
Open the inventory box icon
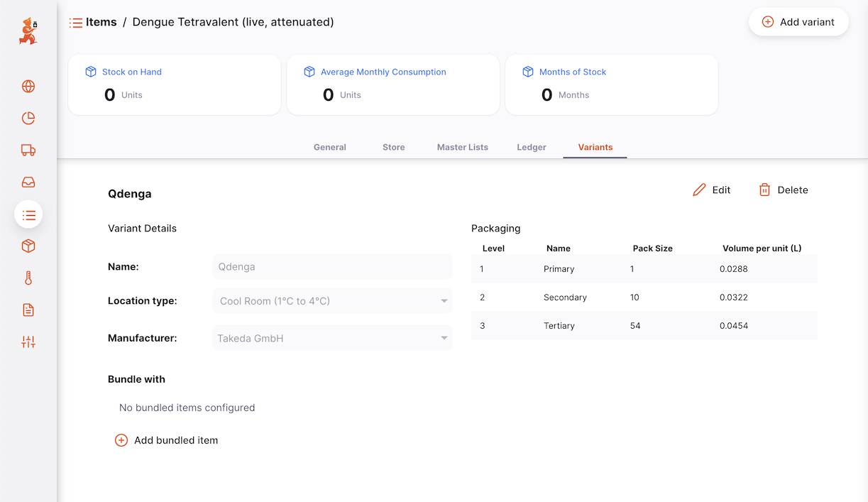[28, 246]
